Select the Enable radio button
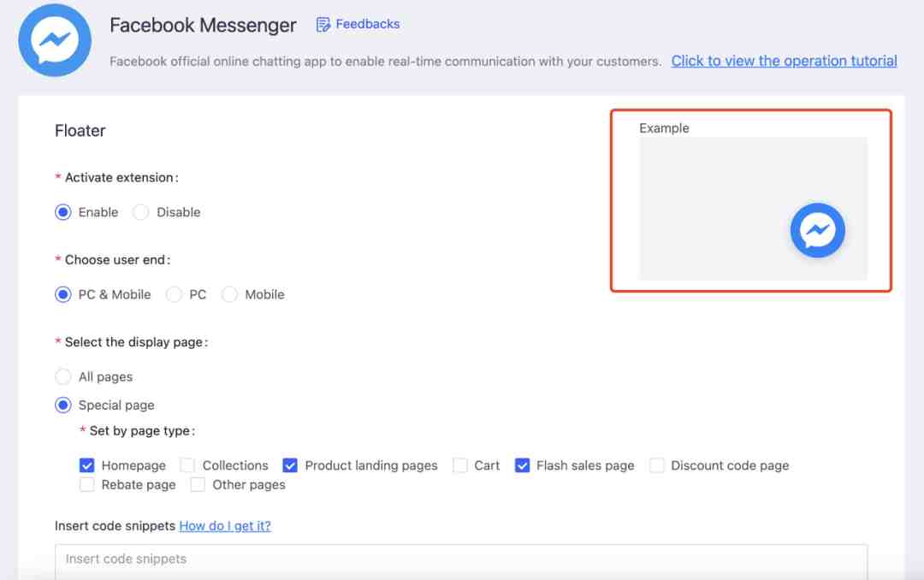Image resolution: width=924 pixels, height=580 pixels. [63, 212]
